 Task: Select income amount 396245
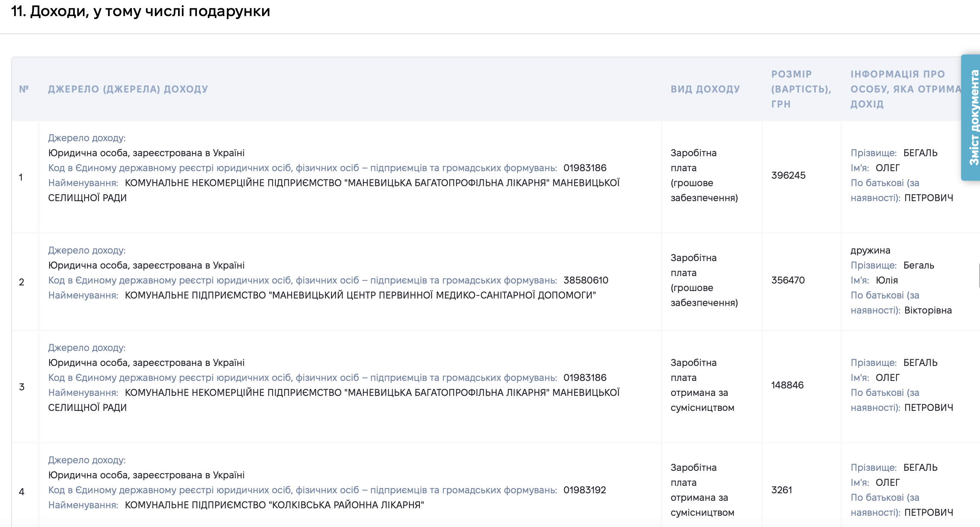pyautogui.click(x=788, y=175)
